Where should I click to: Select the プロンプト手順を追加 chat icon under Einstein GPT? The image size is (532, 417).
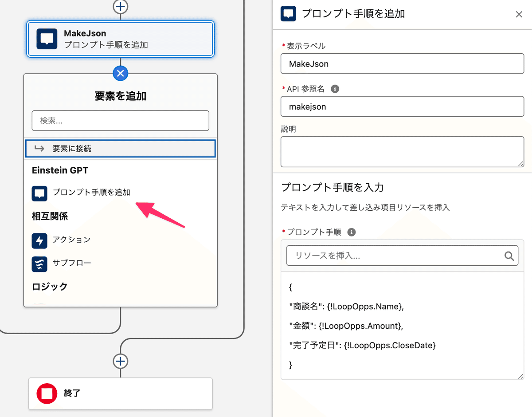pos(39,193)
